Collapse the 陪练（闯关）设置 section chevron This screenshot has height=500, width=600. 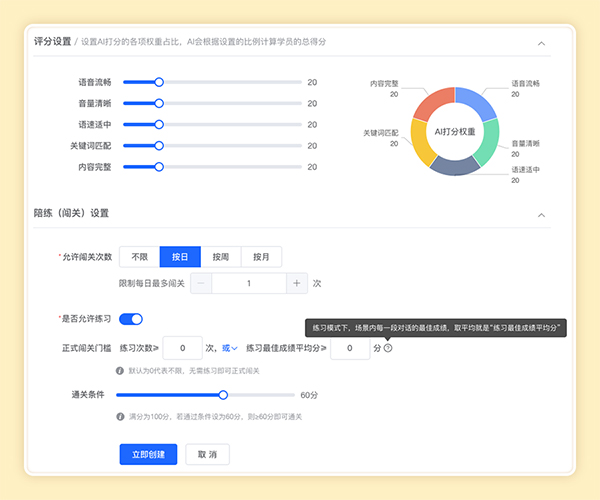click(x=542, y=214)
